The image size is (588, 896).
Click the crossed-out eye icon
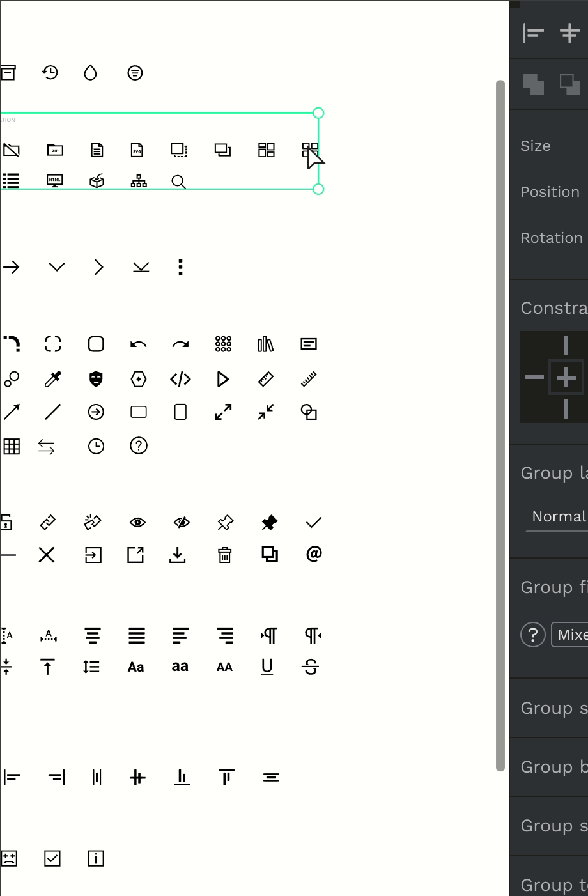point(182,523)
